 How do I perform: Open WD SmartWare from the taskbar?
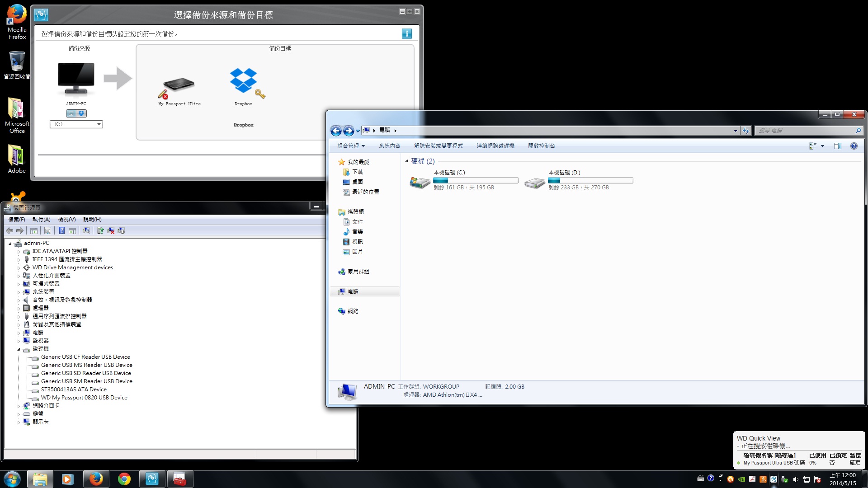pos(152,479)
